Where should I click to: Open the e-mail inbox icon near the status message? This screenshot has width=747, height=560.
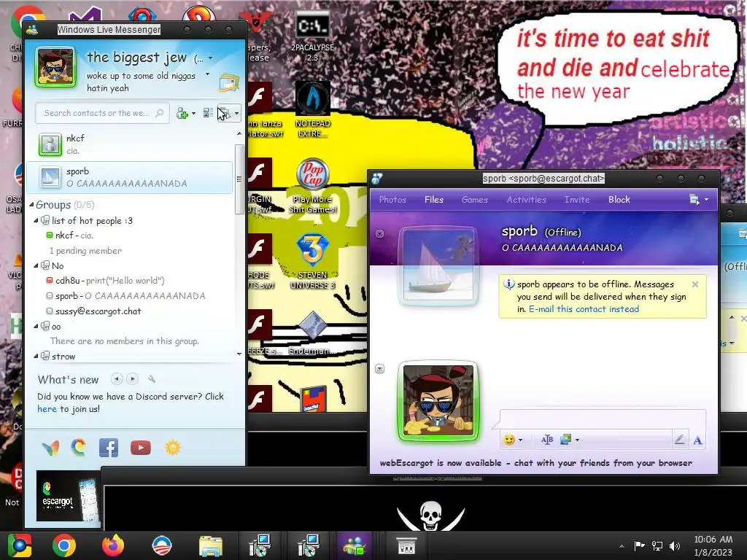pyautogui.click(x=228, y=82)
